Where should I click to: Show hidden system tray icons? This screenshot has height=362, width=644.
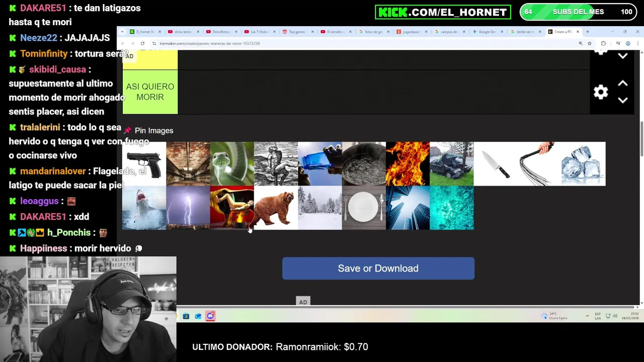[587, 316]
